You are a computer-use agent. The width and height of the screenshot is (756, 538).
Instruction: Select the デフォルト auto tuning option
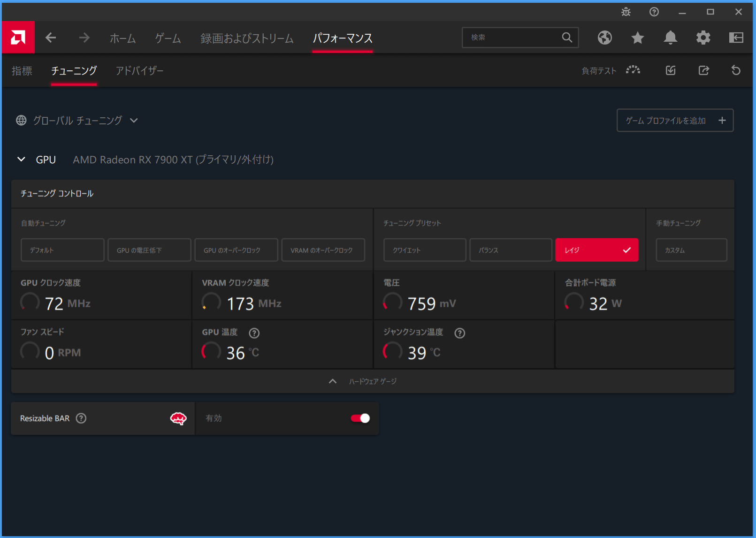click(x=62, y=250)
